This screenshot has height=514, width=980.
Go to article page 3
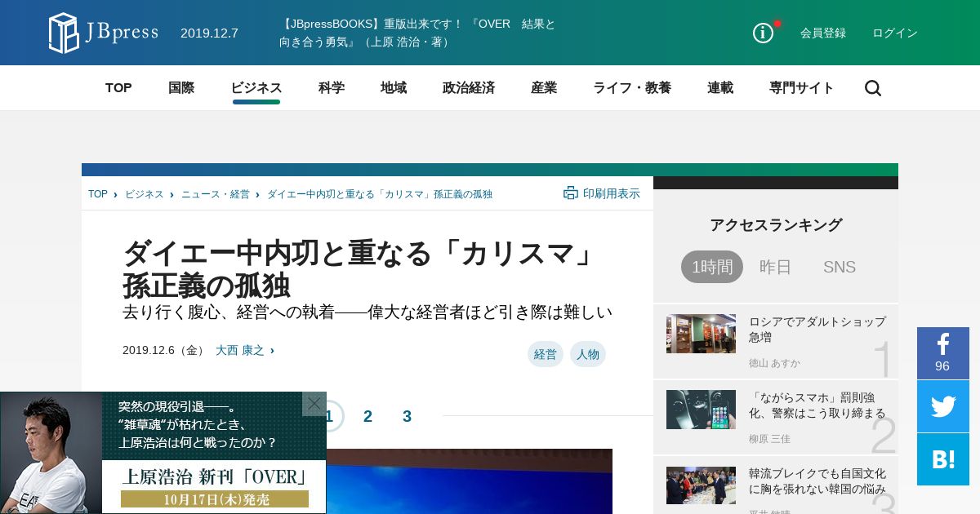[407, 416]
